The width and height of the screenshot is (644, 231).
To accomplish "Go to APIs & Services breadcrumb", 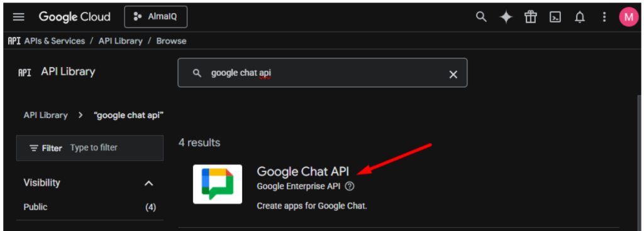I will pos(55,41).
